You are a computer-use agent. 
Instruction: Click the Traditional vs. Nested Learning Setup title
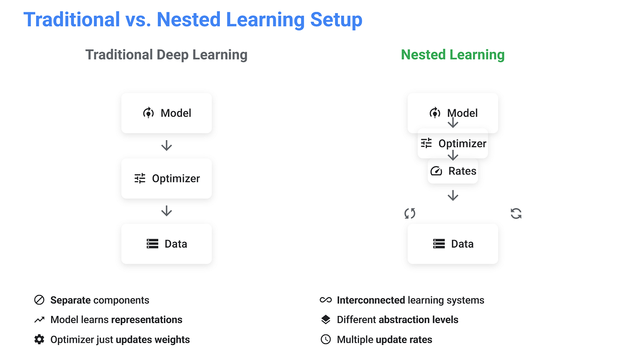193,20
